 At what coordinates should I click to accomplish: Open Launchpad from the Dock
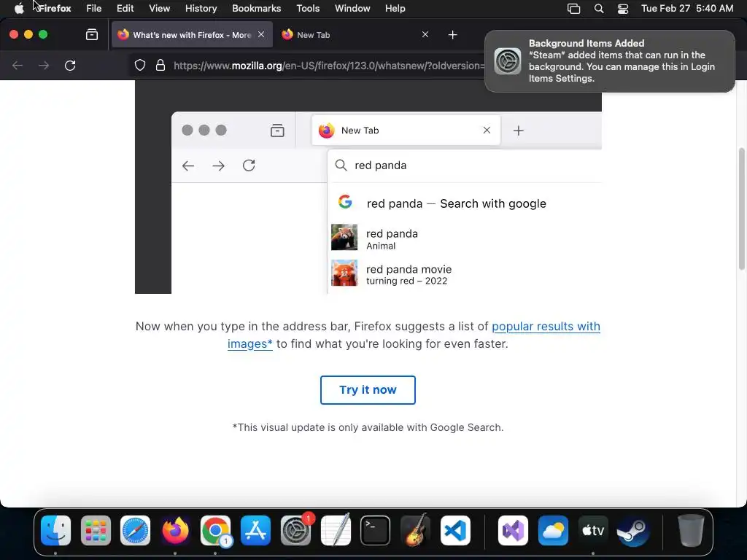pos(96,531)
